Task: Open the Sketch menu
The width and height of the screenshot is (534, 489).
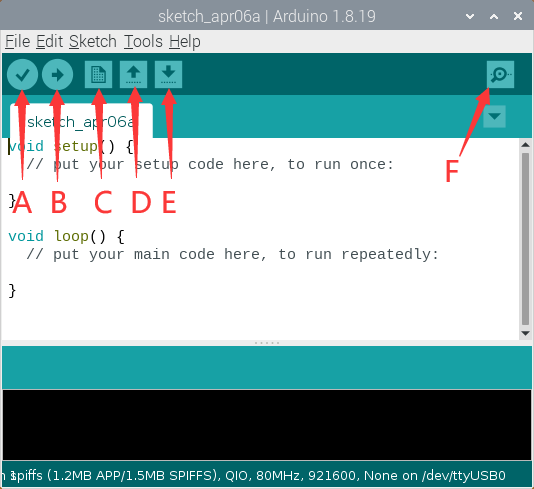Action: point(93,42)
